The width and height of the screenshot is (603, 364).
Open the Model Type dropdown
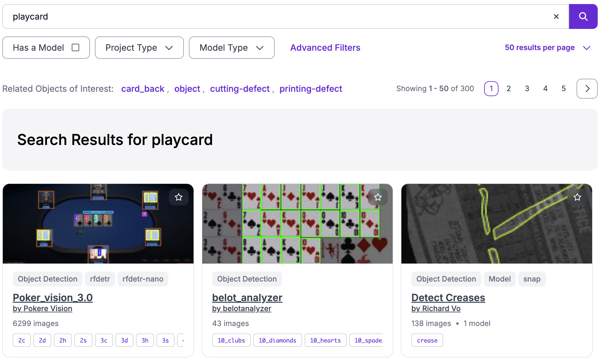pos(231,48)
